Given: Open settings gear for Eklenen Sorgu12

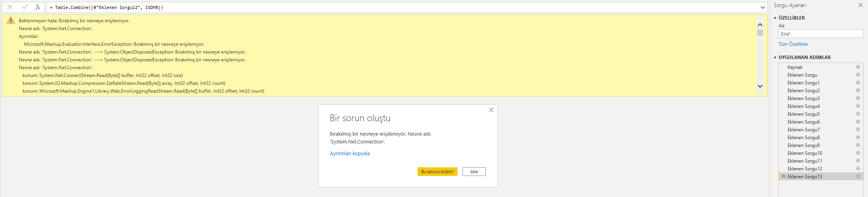Looking at the screenshot, I should coord(858,169).
